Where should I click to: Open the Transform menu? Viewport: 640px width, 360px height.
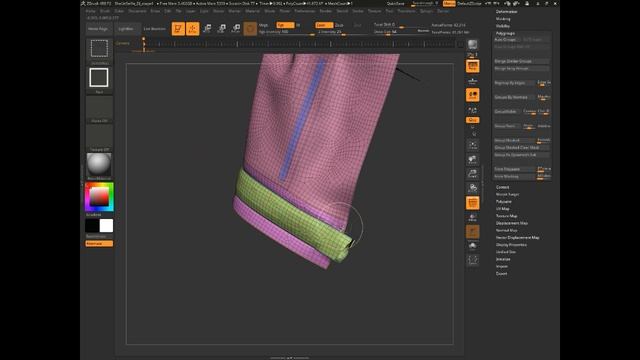click(x=406, y=11)
